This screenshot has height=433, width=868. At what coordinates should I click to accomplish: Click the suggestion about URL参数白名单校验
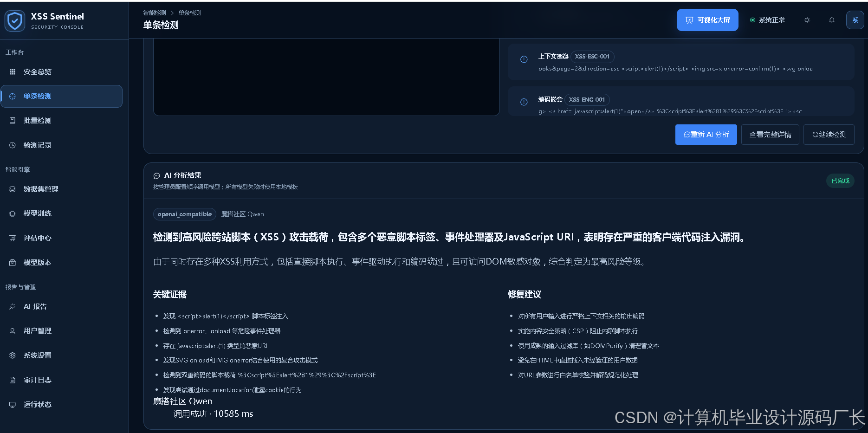[578, 375]
